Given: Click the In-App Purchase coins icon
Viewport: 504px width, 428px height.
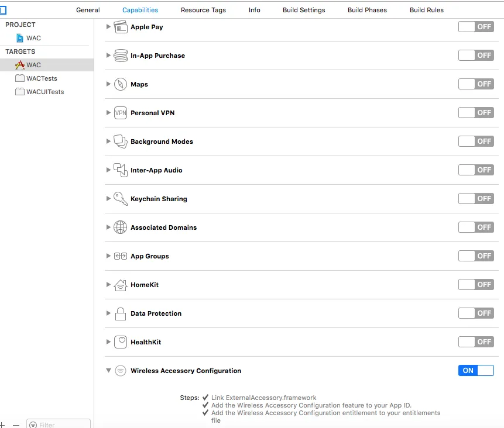Looking at the screenshot, I should [121, 55].
